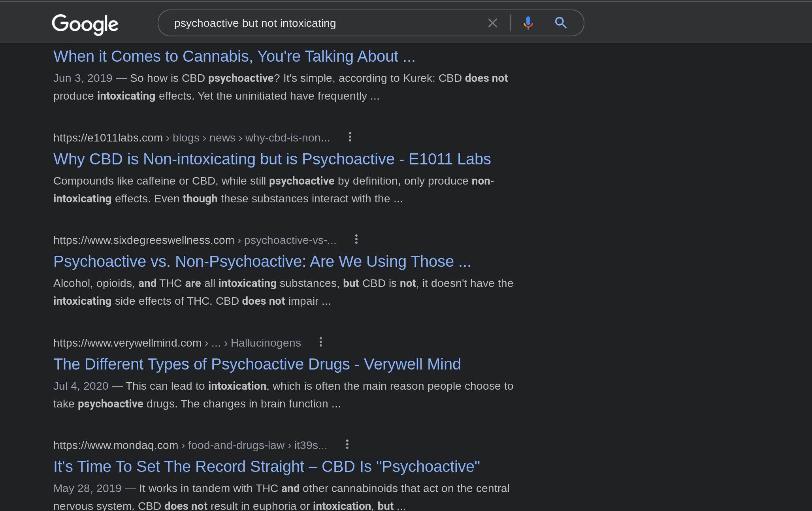Image resolution: width=812 pixels, height=511 pixels.
Task: Click the https://www.verywellmind.com Hallucinogens breadcrumb
Action: [x=177, y=343]
